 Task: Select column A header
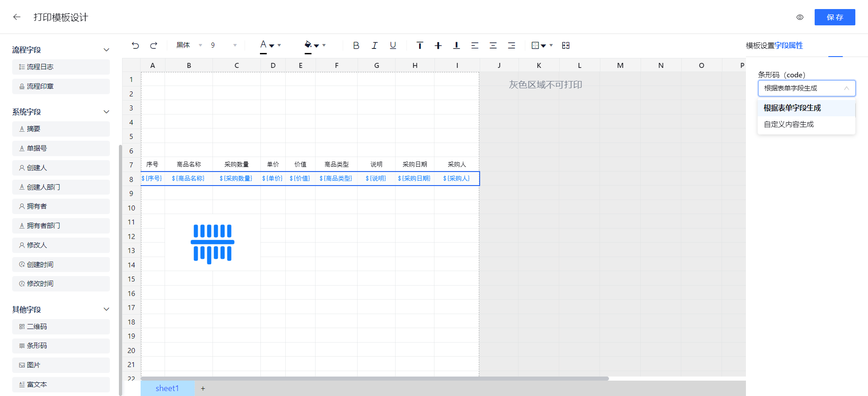pyautogui.click(x=153, y=66)
